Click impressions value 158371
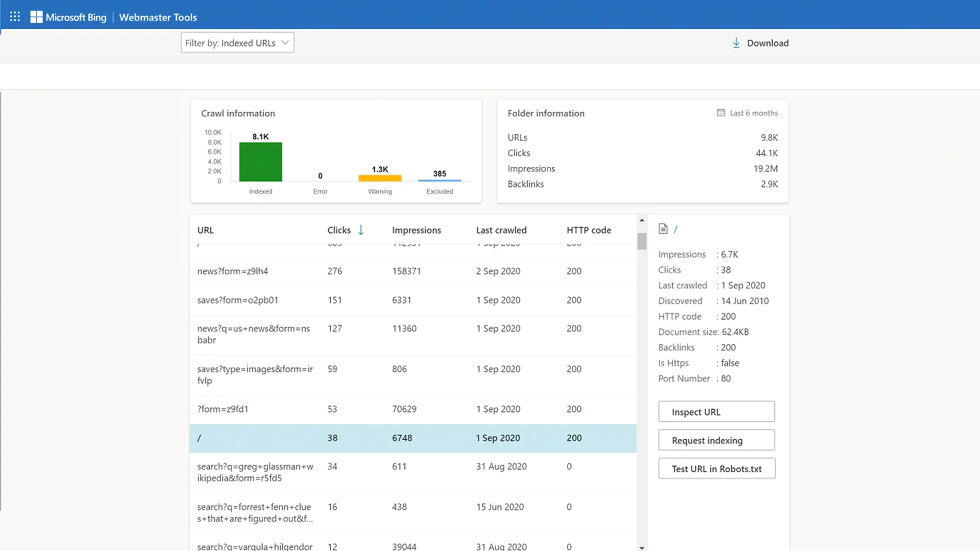The width and height of the screenshot is (980, 551). (406, 271)
